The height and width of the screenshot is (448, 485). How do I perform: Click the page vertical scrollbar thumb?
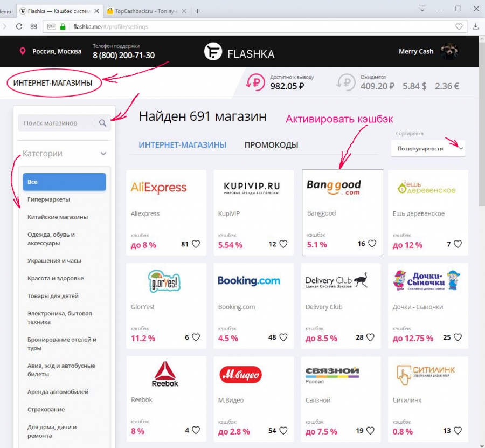click(482, 124)
